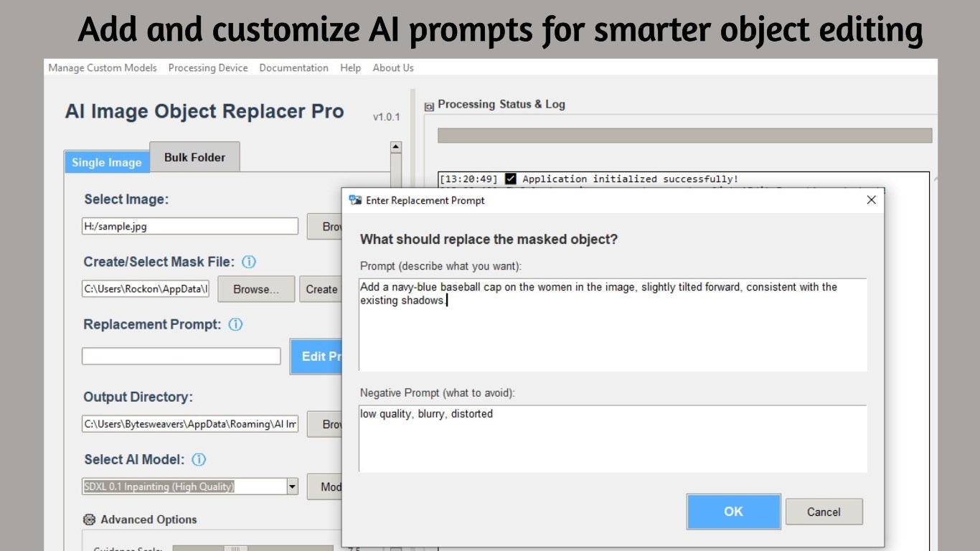Click the scrollbar up arrow on the panel
This screenshot has height=551, width=980.
pos(395,146)
